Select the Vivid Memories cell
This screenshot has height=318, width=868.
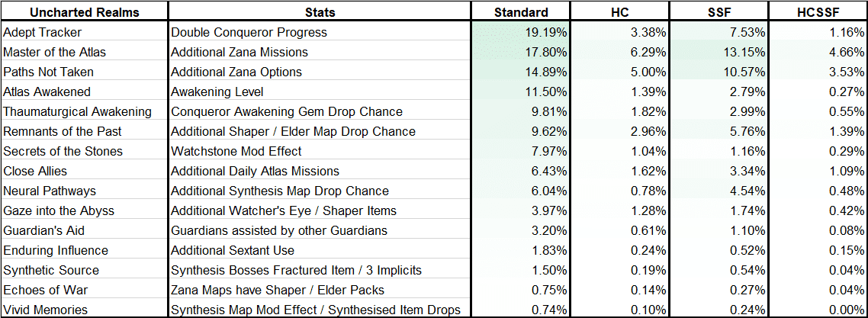[85, 310]
